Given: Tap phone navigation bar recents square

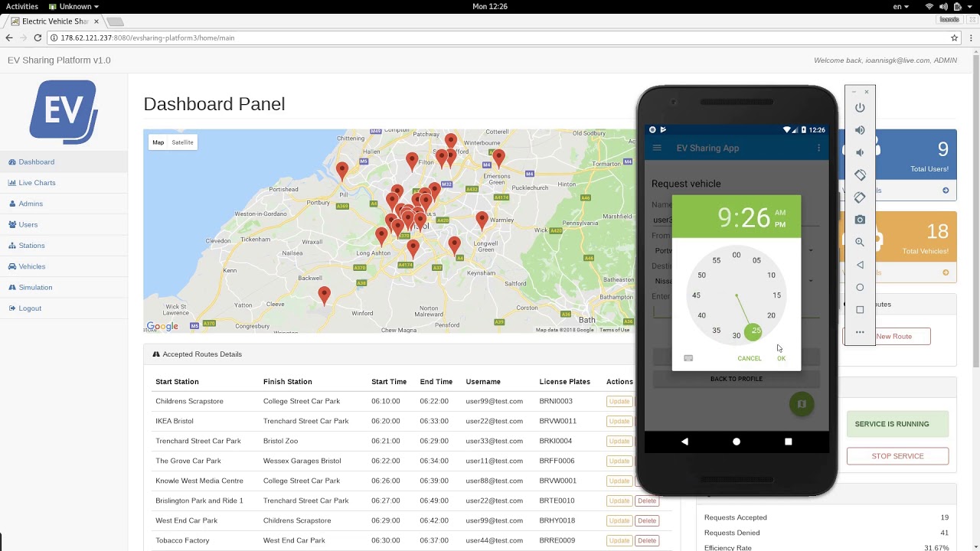Looking at the screenshot, I should [x=788, y=442].
